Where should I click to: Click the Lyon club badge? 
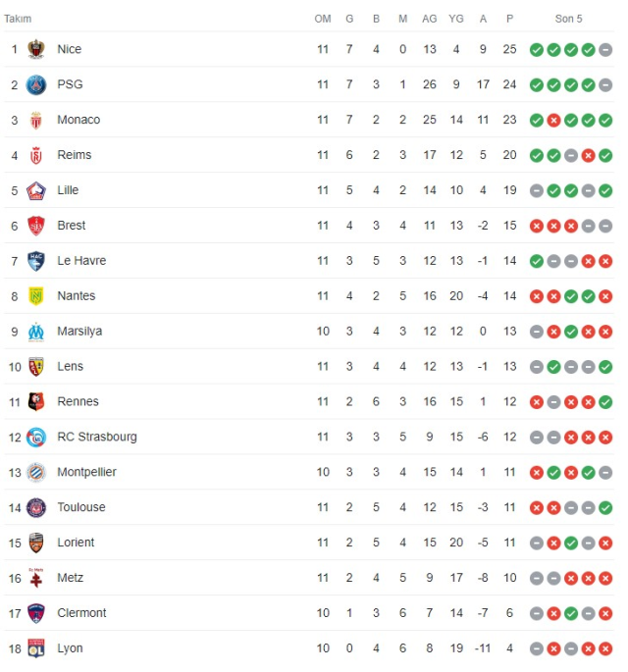tap(36, 648)
